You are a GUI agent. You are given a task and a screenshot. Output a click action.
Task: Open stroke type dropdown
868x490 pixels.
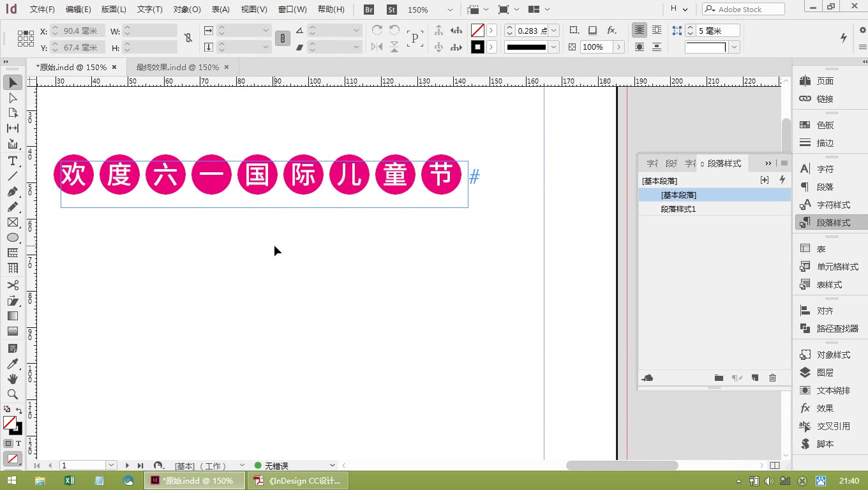pos(554,47)
